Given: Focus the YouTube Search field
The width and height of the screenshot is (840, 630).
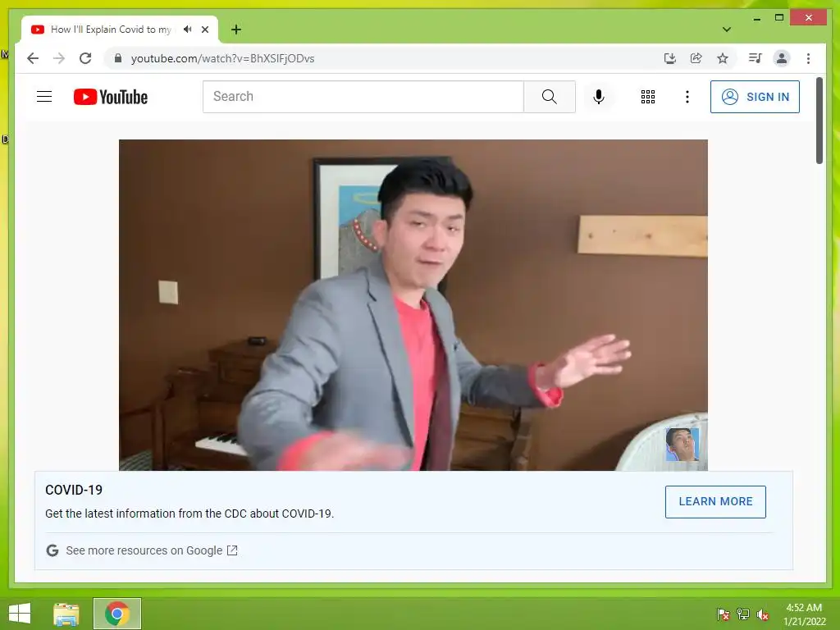Looking at the screenshot, I should pyautogui.click(x=363, y=97).
